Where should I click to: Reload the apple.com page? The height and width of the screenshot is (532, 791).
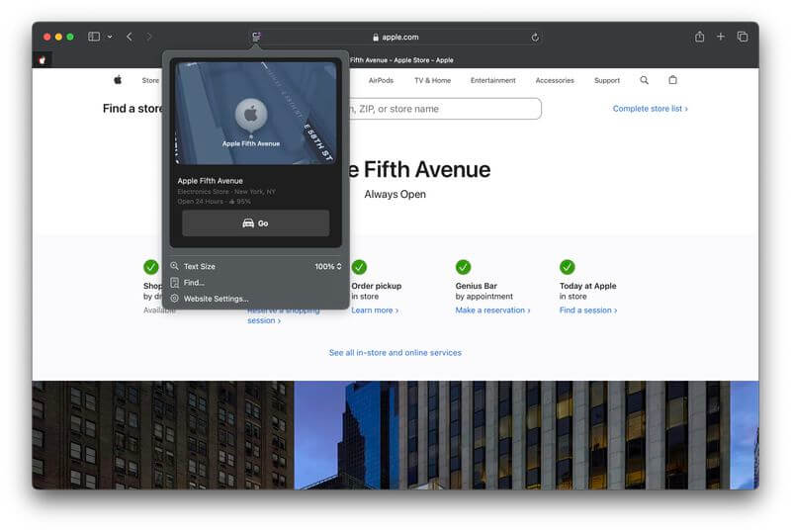click(x=535, y=38)
